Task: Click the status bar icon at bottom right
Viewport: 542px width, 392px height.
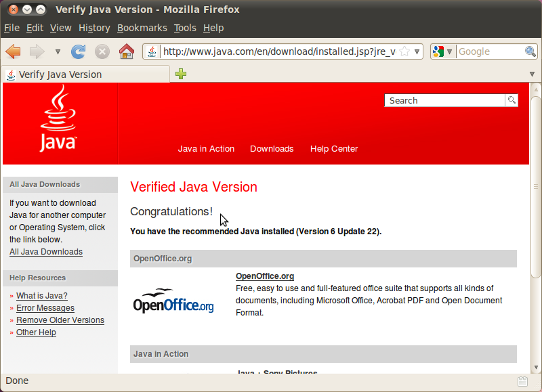Action: (522, 381)
